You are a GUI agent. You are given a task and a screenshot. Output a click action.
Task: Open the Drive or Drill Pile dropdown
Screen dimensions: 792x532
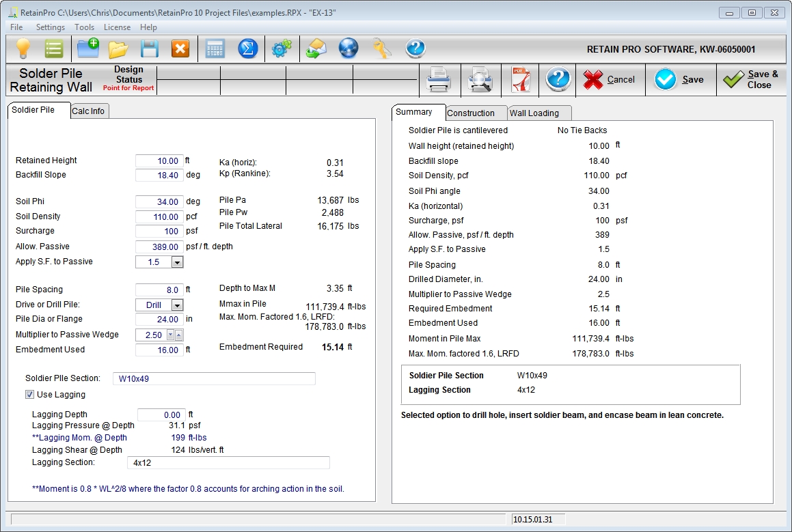pyautogui.click(x=177, y=305)
